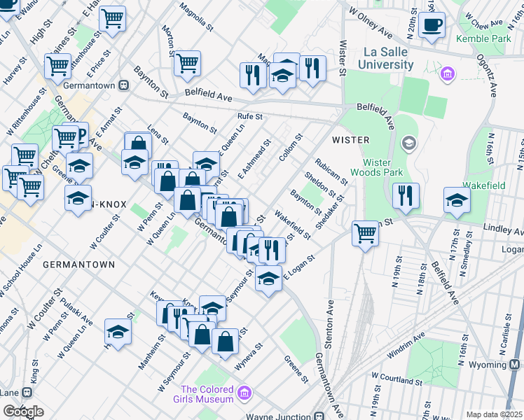Click the coffee cup marker near N 20th St

pos(432,27)
